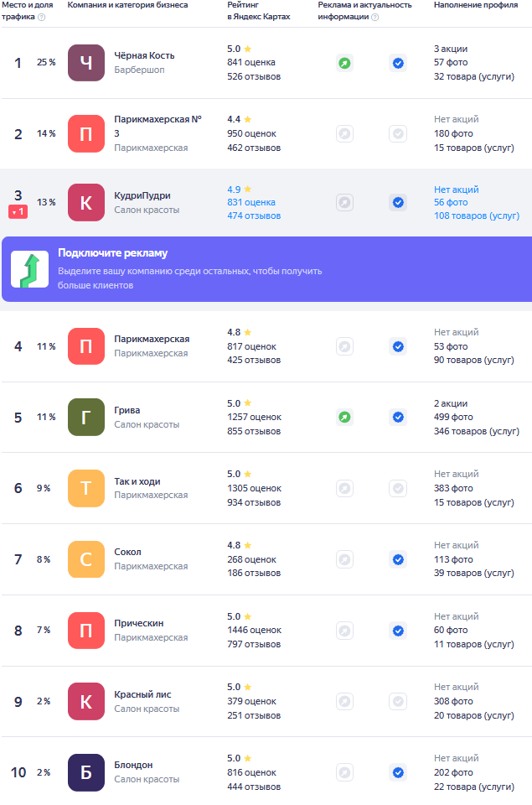The width and height of the screenshot is (532, 805).
Task: Click company name 'Парикмахерская № 3'
Action: 158,127
